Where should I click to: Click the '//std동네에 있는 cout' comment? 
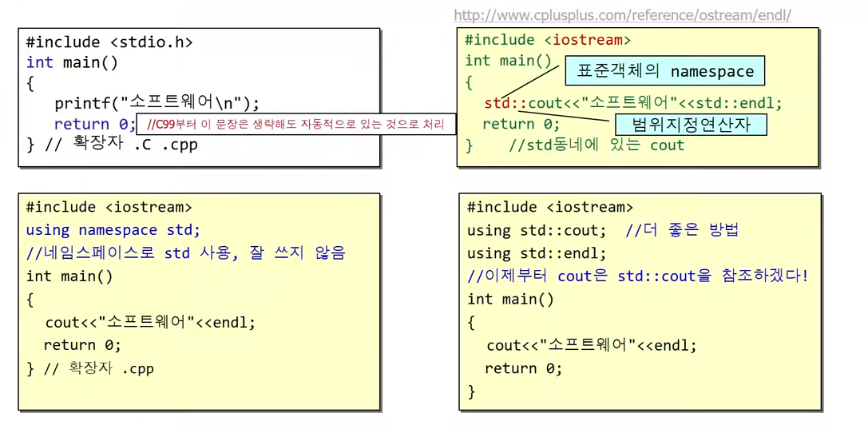597,145
